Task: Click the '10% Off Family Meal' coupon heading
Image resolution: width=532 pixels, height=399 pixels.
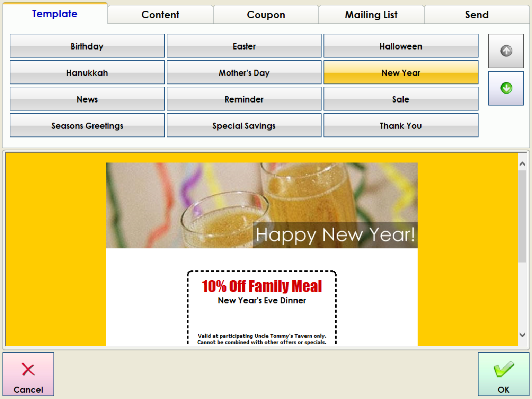Action: 262,286
